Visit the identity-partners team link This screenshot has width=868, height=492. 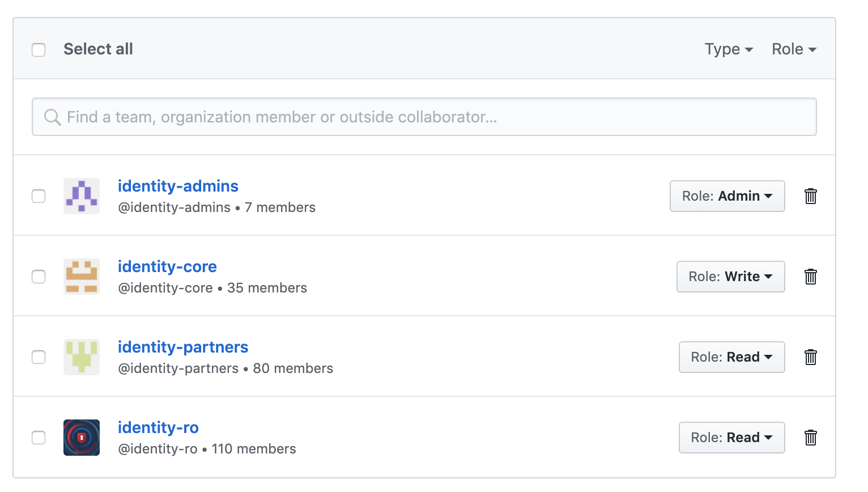(x=183, y=347)
